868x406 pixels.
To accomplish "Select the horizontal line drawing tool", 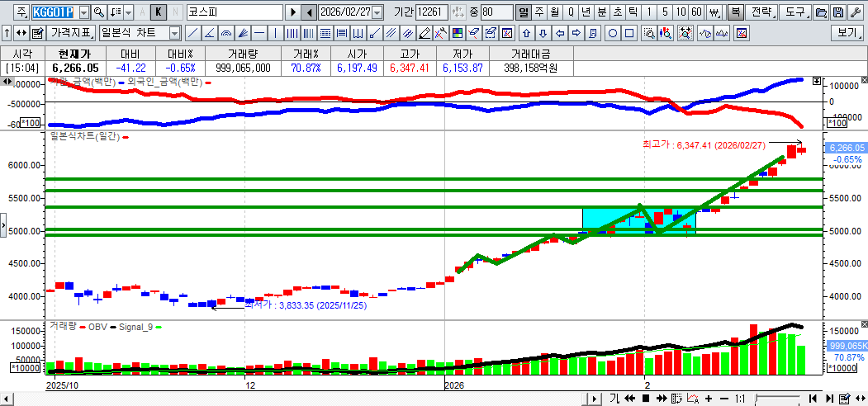I will pyautogui.click(x=259, y=33).
